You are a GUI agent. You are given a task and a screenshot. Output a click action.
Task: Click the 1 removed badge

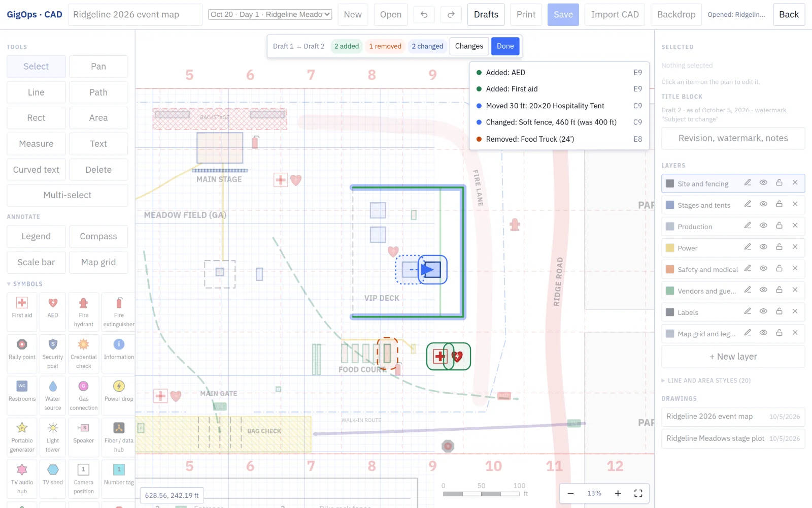pos(385,46)
